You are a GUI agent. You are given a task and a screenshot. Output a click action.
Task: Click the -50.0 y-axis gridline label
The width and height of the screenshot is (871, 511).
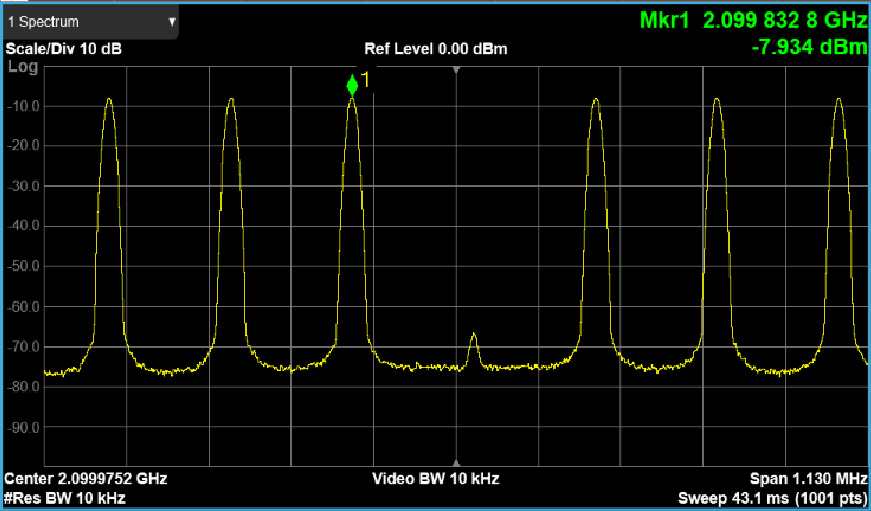pos(24,267)
